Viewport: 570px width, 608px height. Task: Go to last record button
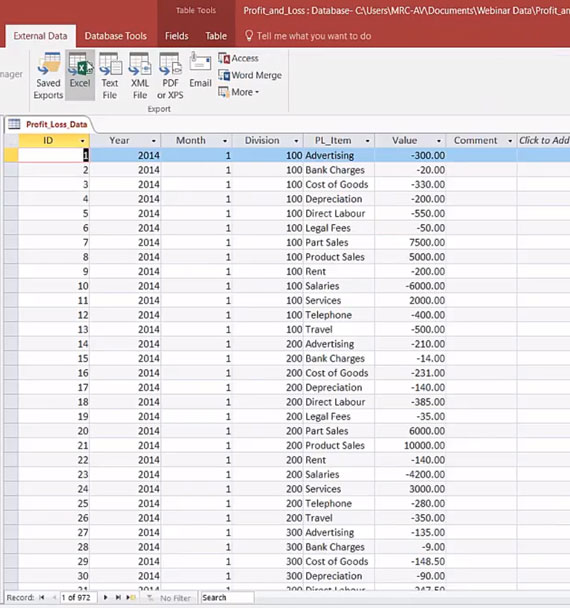(x=118, y=598)
